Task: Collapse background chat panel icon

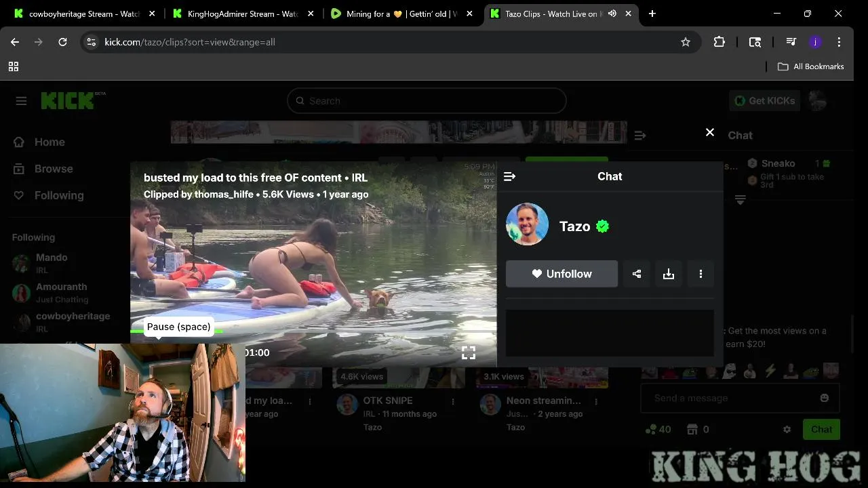Action: (640, 136)
